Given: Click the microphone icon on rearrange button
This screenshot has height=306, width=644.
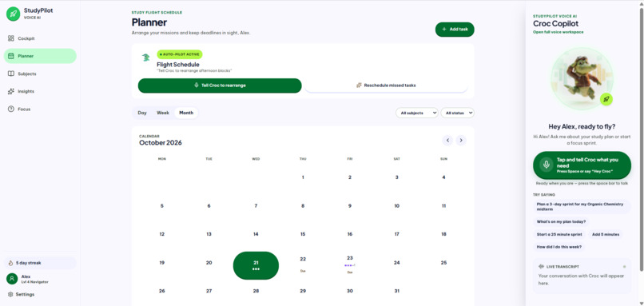Looking at the screenshot, I should (x=197, y=85).
